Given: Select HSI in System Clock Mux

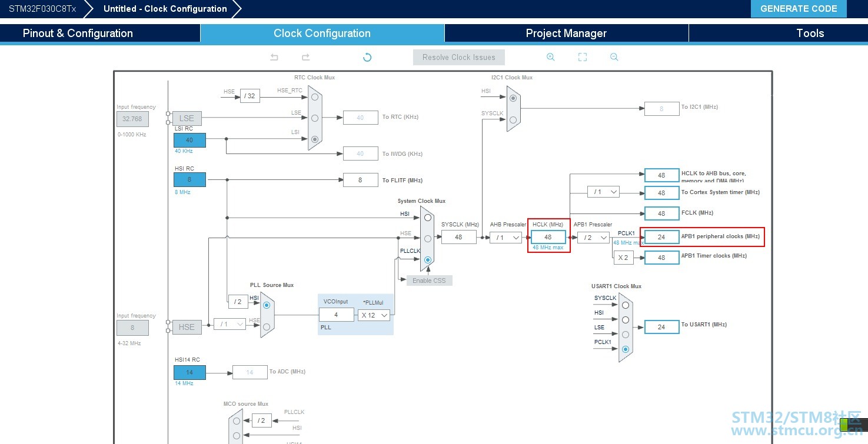Looking at the screenshot, I should coord(428,218).
